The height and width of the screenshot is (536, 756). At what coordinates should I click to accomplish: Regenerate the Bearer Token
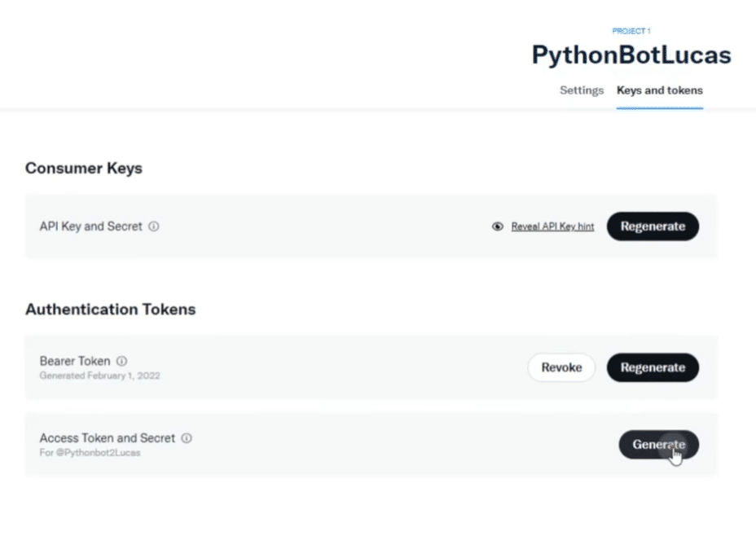point(653,367)
